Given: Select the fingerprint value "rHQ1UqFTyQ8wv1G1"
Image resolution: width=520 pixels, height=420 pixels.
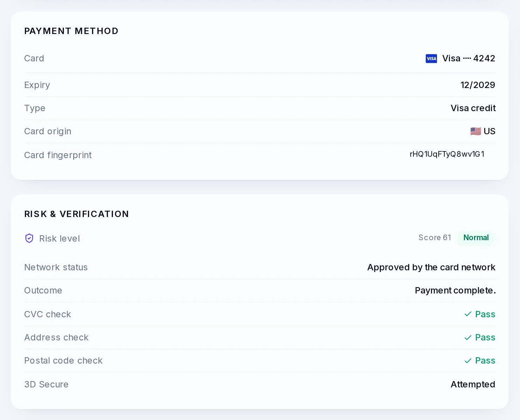Looking at the screenshot, I should point(447,154).
